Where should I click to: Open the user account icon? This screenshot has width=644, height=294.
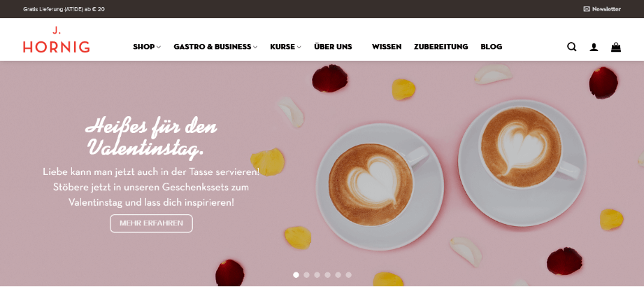coord(594,48)
